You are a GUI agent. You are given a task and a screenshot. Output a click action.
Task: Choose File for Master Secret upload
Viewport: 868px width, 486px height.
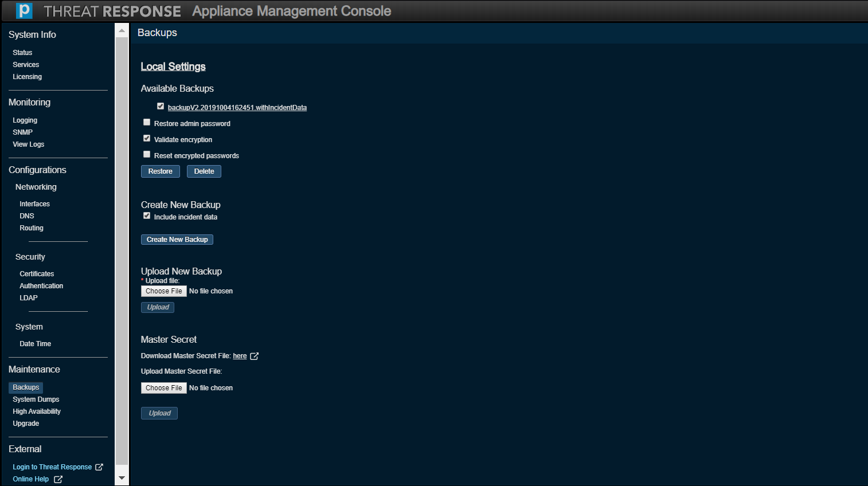click(x=163, y=388)
